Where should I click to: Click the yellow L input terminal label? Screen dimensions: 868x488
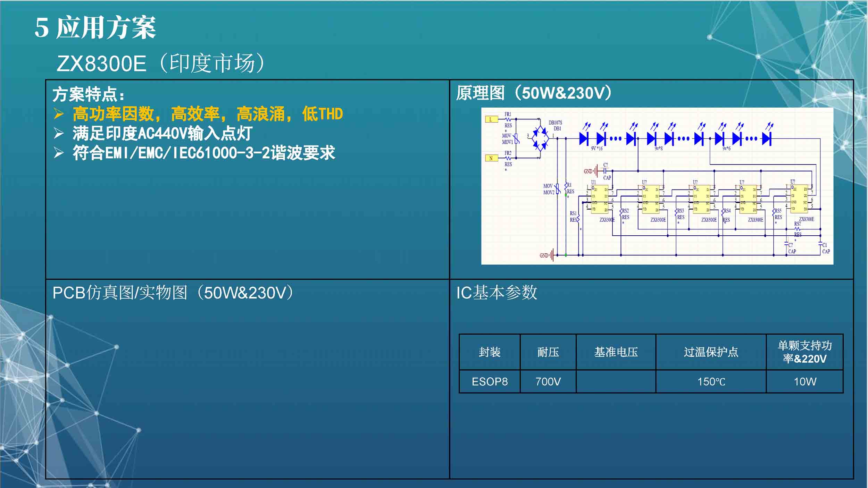tap(491, 119)
